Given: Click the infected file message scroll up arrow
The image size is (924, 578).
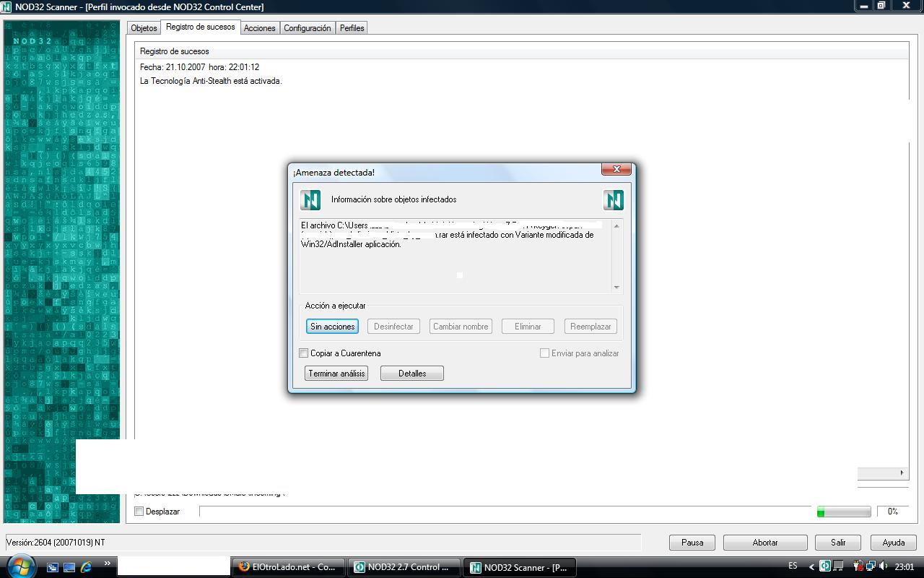Looking at the screenshot, I should [x=616, y=226].
